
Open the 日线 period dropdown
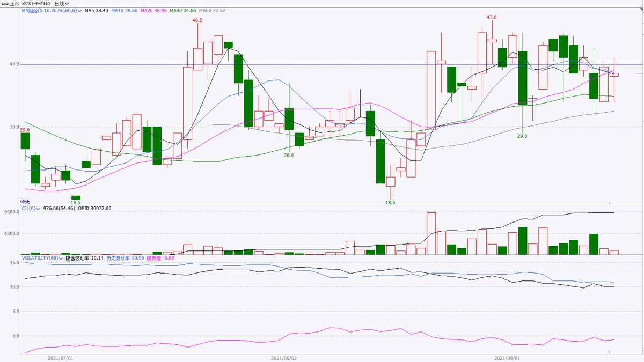tap(61, 3)
